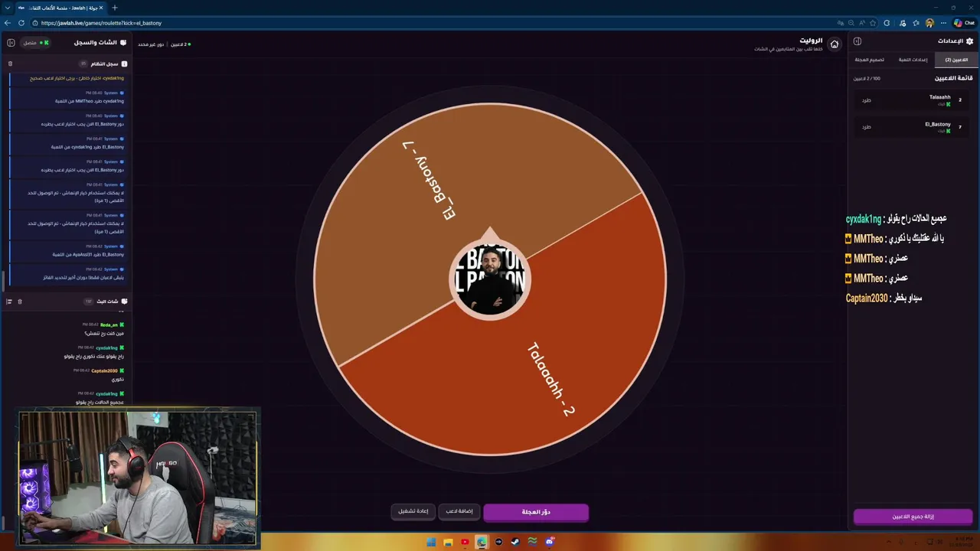This screenshot has height=551, width=980.
Task: Click the webcam overlay video thumbnail
Action: (138, 478)
